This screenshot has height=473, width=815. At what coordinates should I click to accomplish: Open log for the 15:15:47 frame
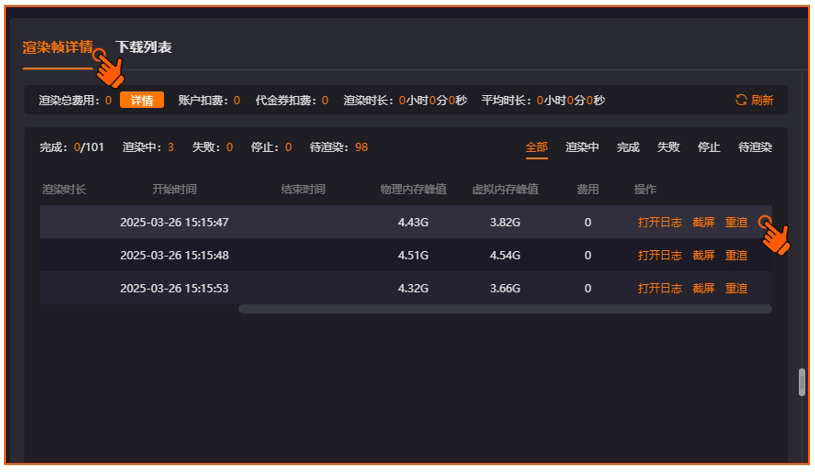pos(660,222)
